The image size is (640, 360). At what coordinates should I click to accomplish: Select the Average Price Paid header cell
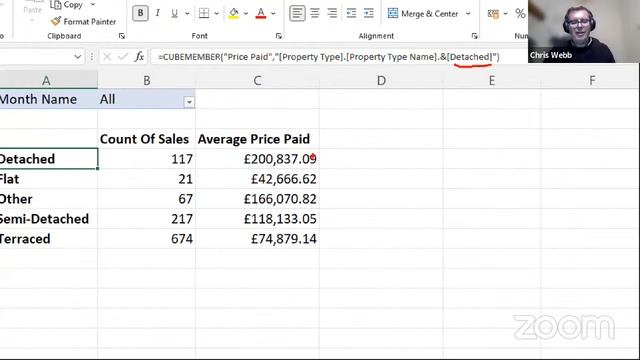(x=257, y=139)
